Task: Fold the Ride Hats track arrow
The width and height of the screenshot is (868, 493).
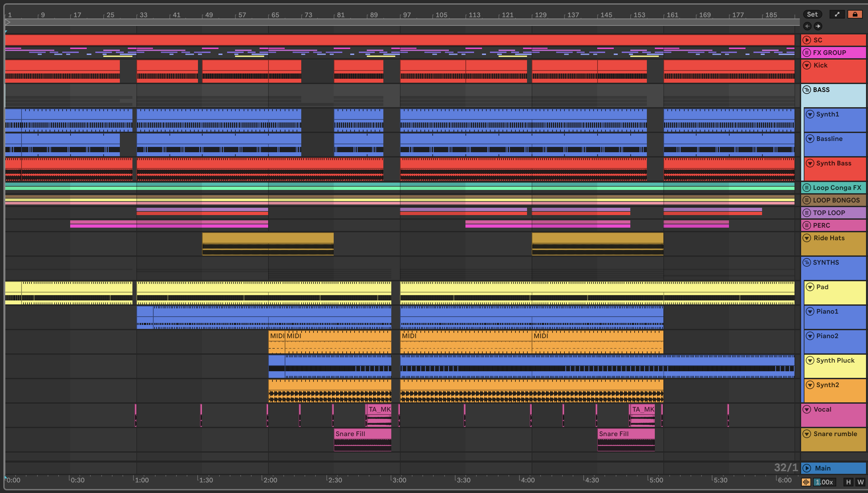Action: pyautogui.click(x=807, y=238)
